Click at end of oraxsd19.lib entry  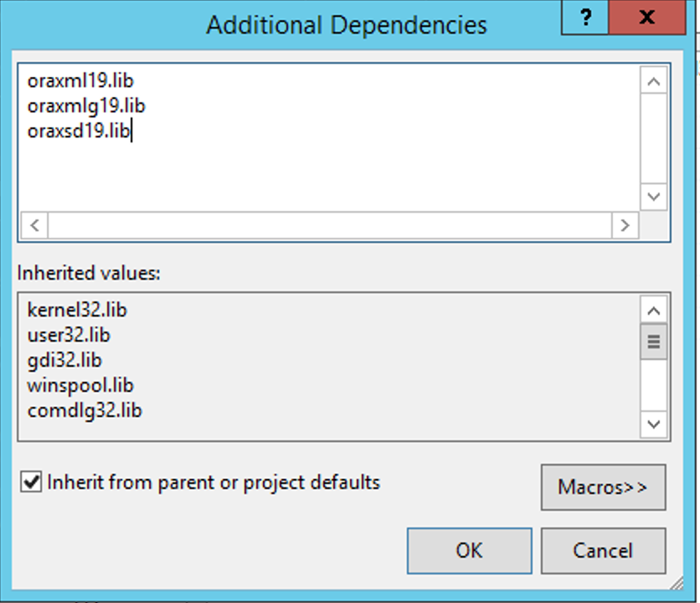click(x=131, y=131)
